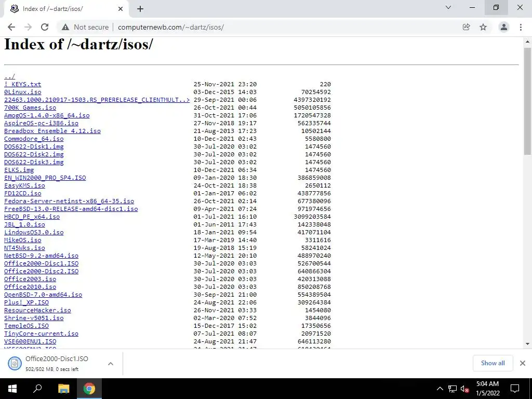
Task: Click the page's vertical scrollbar thumb
Action: (527, 101)
